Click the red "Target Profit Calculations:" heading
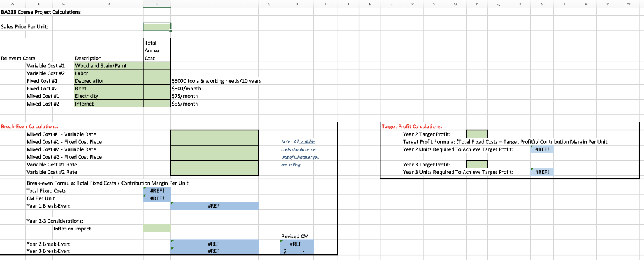The height and width of the screenshot is (260, 644). click(413, 126)
